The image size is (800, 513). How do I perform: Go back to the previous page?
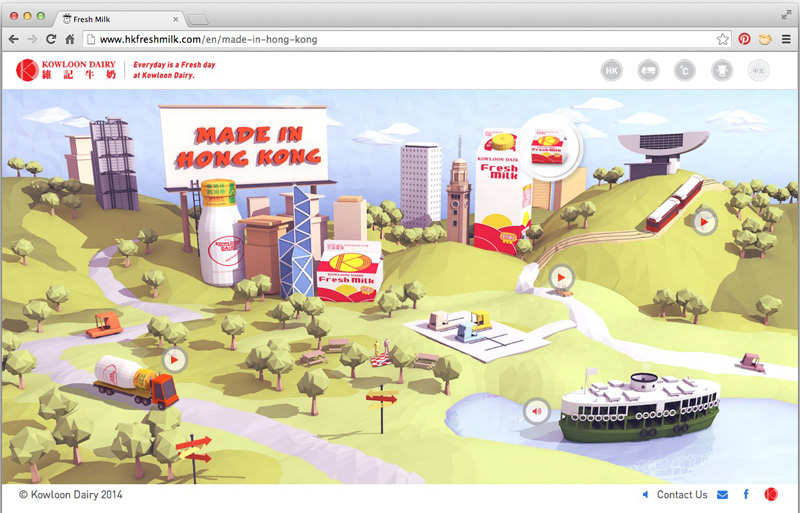pos(14,39)
